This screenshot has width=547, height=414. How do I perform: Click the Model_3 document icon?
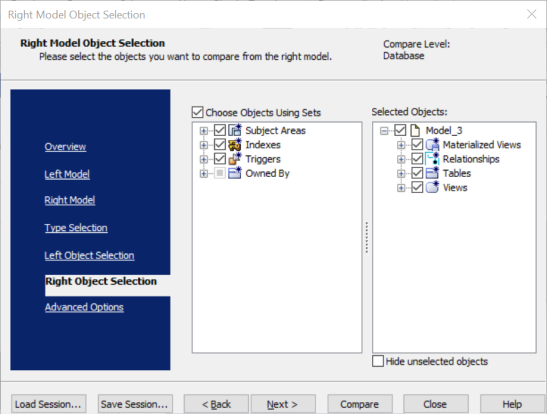tap(415, 130)
